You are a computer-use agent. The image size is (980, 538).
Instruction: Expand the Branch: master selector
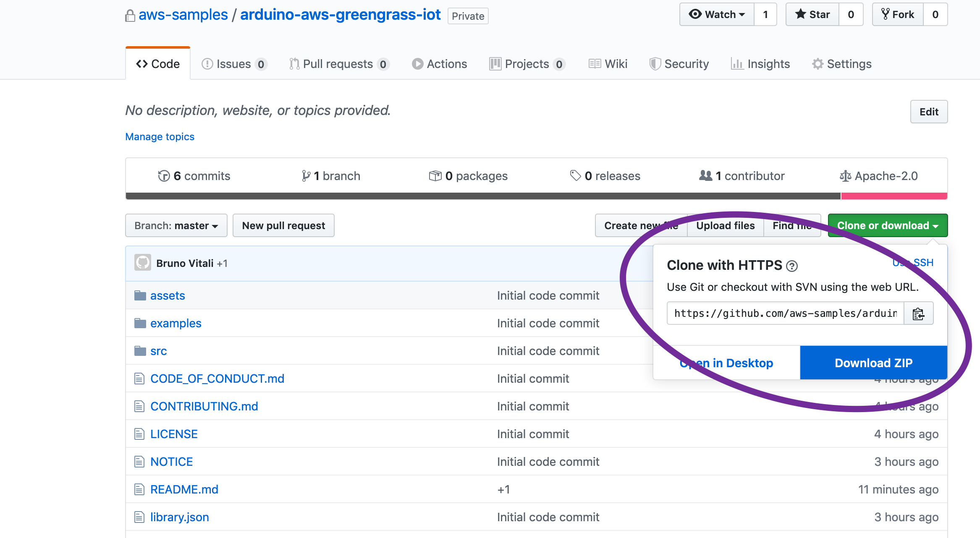176,225
